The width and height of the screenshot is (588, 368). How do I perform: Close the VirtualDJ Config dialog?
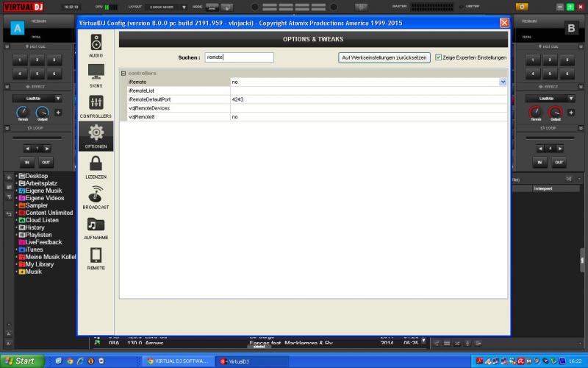click(x=504, y=23)
